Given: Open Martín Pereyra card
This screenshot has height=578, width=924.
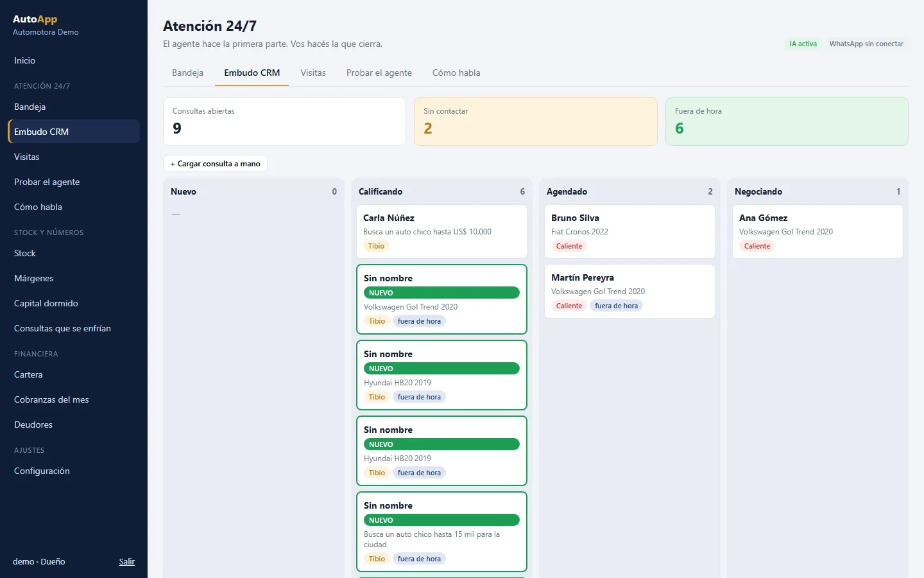Looking at the screenshot, I should coord(629,292).
